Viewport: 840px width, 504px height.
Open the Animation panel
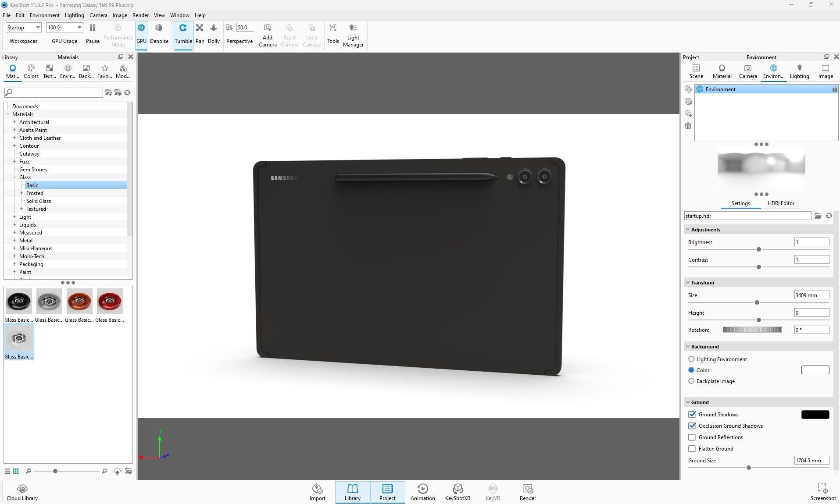pos(422,492)
